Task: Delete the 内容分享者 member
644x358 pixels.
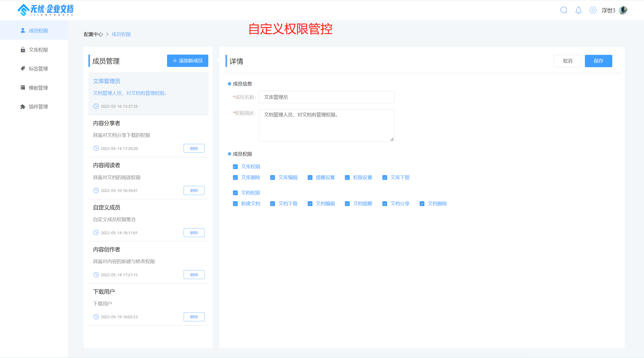Action: point(194,148)
